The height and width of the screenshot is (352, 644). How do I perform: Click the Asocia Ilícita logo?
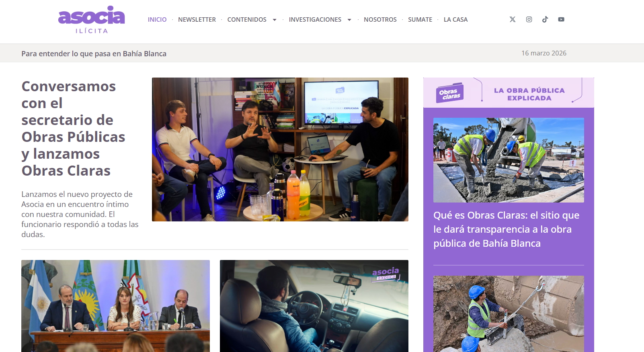coord(92,20)
